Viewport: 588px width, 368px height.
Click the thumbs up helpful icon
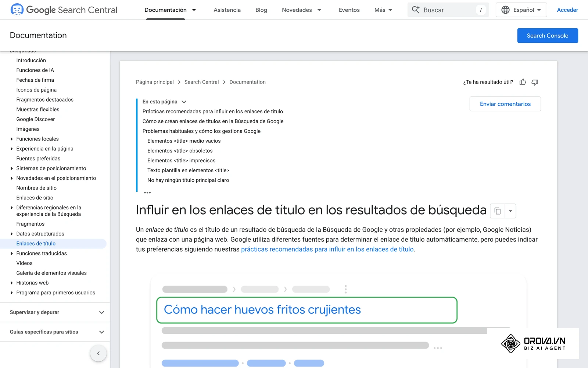[x=523, y=82]
